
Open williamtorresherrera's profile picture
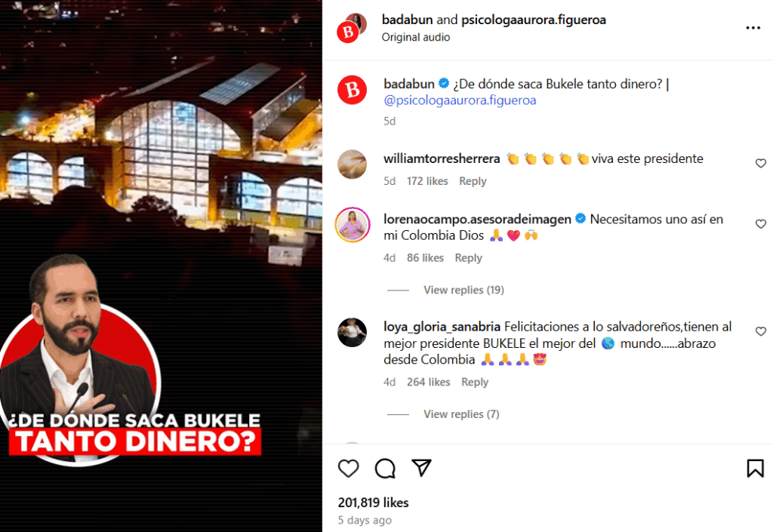point(352,164)
